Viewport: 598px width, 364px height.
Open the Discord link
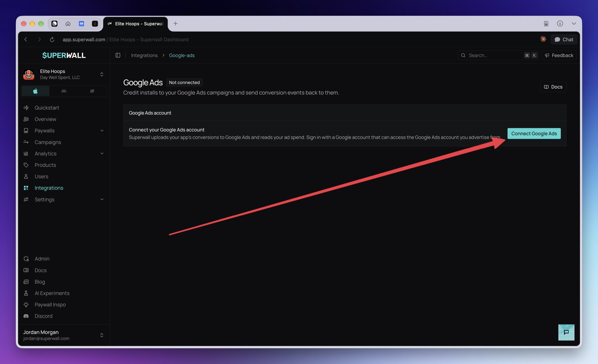click(43, 316)
